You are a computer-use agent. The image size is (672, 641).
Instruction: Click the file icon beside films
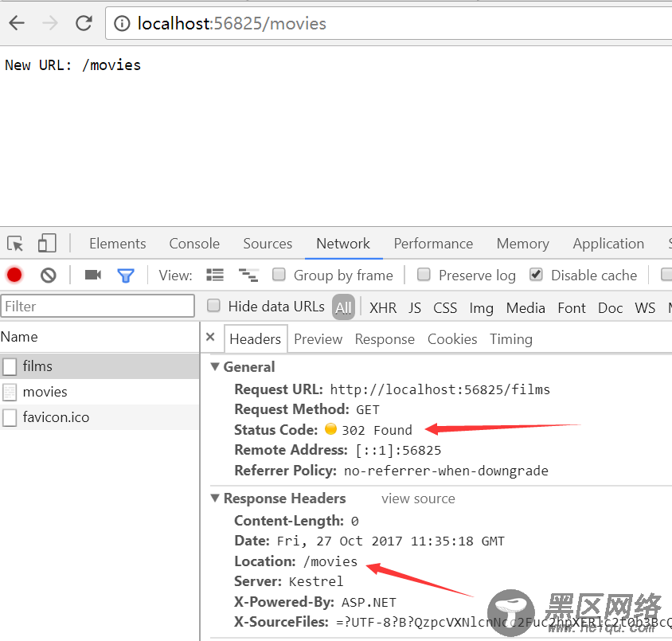10,366
